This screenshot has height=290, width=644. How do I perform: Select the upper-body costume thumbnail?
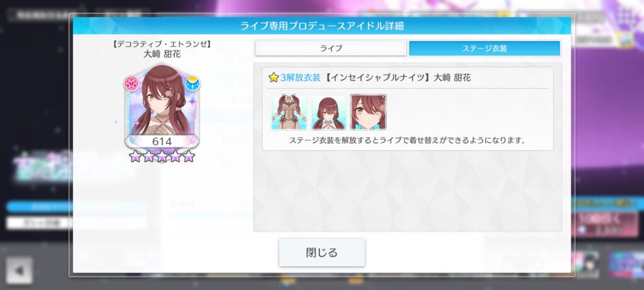tap(329, 112)
